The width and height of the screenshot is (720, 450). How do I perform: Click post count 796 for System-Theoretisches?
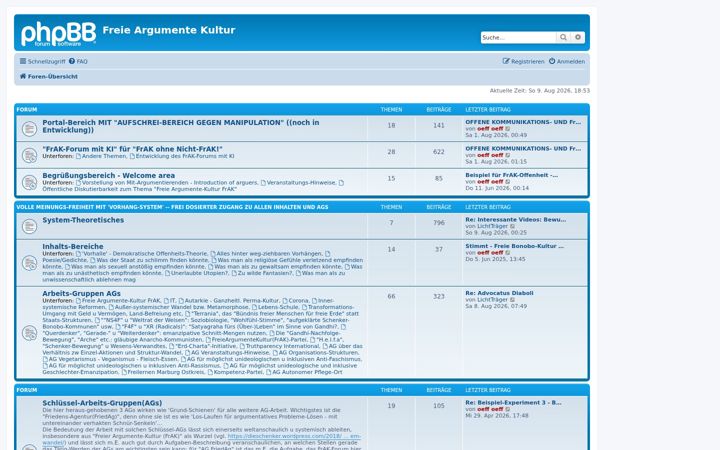439,223
